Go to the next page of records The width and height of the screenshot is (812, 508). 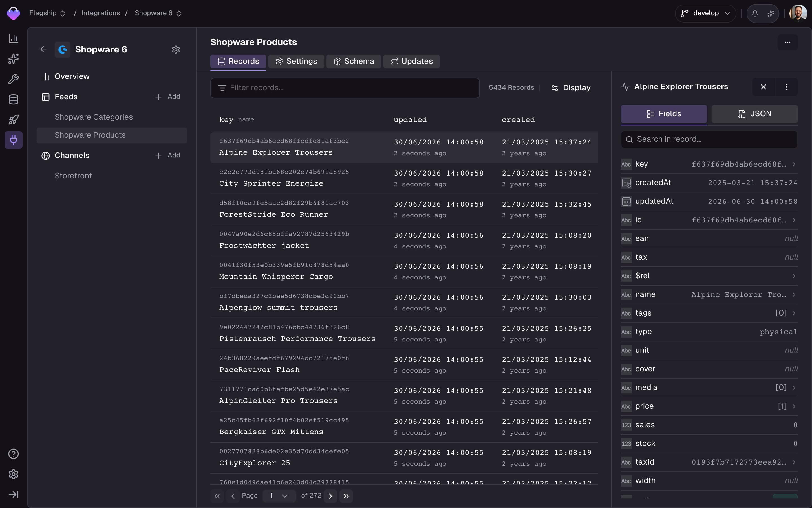[330, 496]
